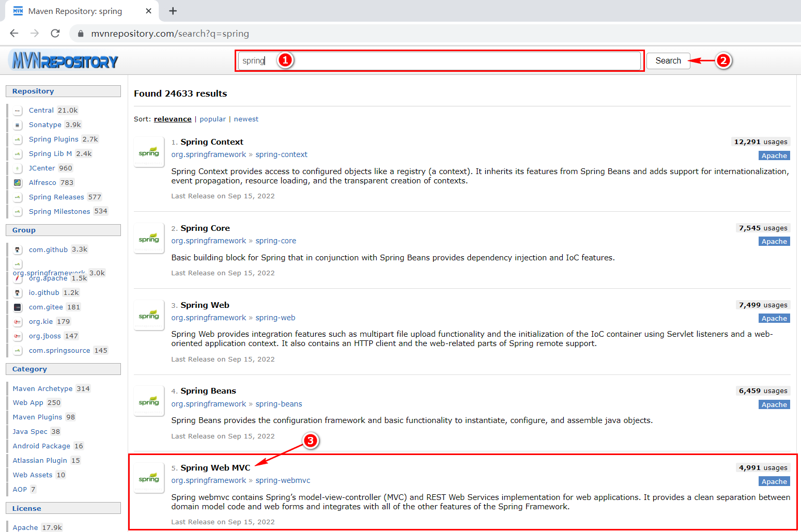Click the com.springsource group icon
Screen dimensions: 801x532
coord(18,351)
